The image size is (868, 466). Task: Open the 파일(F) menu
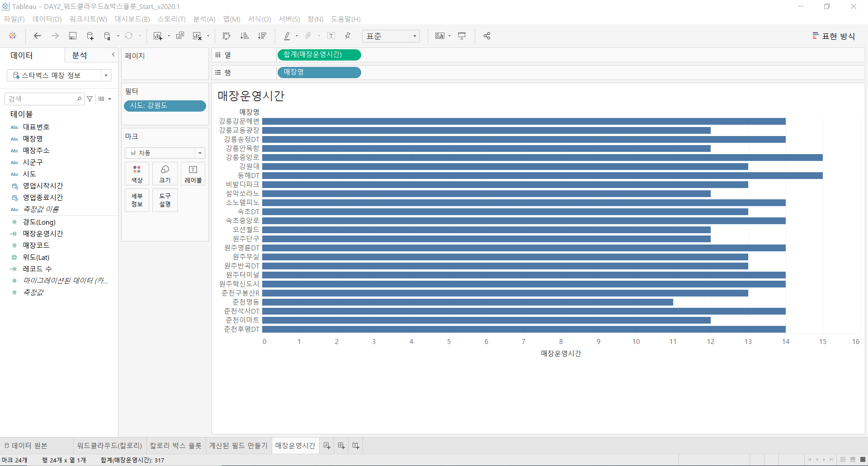[x=14, y=19]
